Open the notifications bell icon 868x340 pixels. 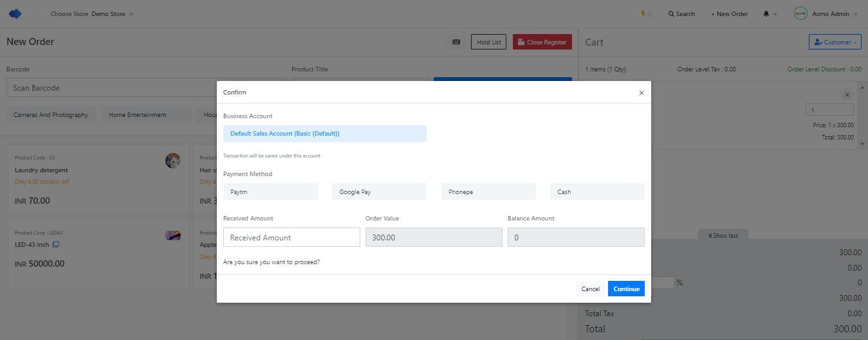(x=766, y=13)
